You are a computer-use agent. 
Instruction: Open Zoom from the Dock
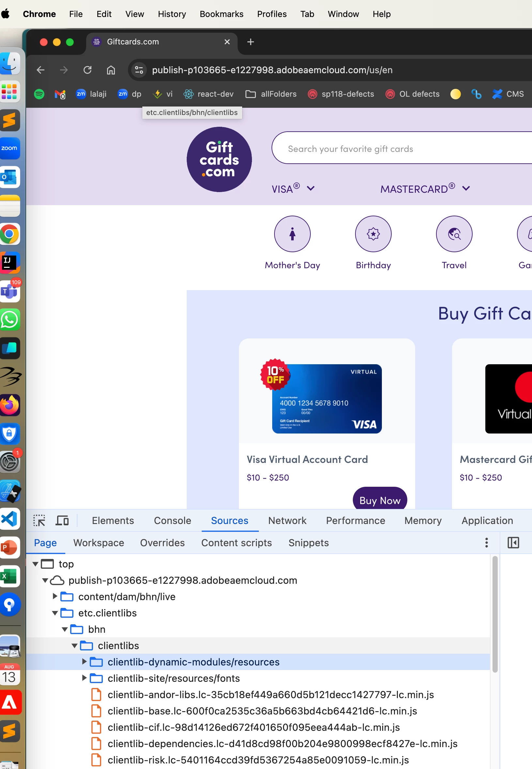pos(10,148)
